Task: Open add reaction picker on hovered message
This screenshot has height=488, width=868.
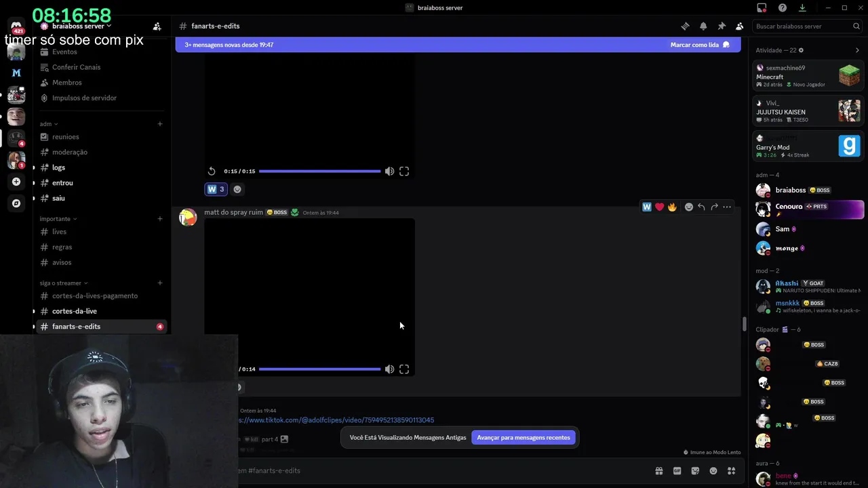Action: click(689, 207)
